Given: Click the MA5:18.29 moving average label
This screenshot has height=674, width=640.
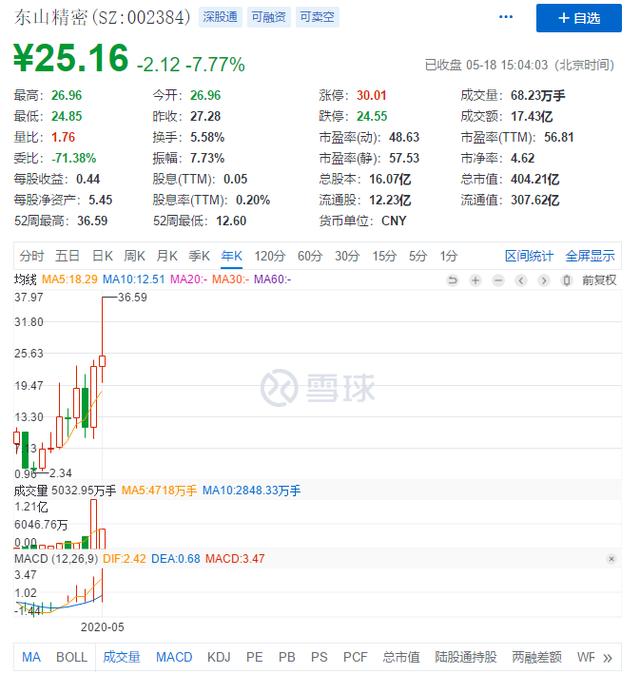Looking at the screenshot, I should click(70, 279).
